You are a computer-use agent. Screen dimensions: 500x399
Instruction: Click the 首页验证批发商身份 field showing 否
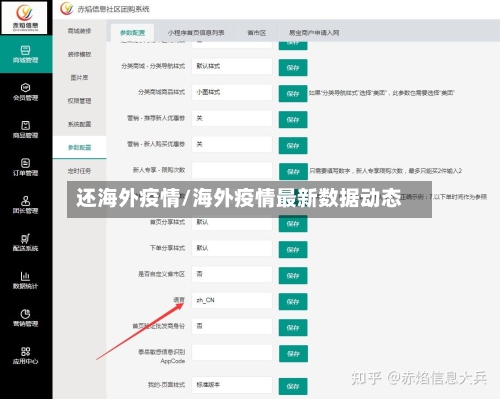click(232, 326)
